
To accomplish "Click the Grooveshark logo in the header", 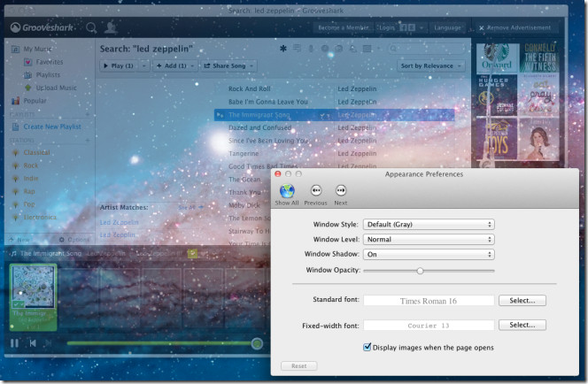I will [x=42, y=27].
